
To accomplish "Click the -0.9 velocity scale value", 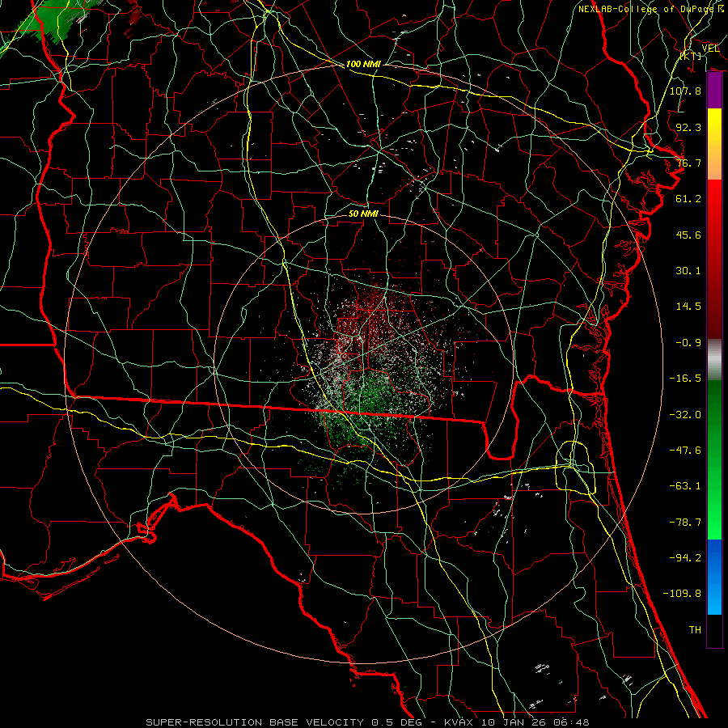I will (688, 343).
